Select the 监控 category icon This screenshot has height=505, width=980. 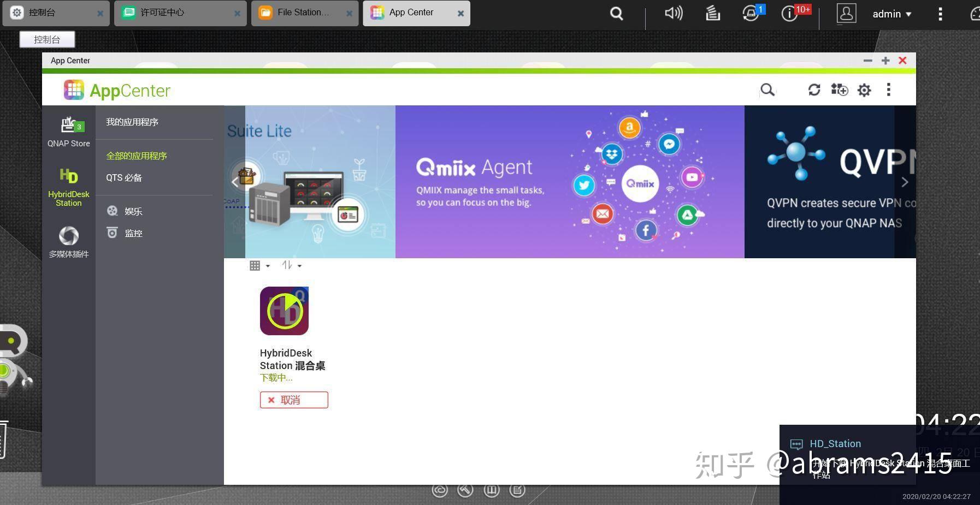[112, 233]
